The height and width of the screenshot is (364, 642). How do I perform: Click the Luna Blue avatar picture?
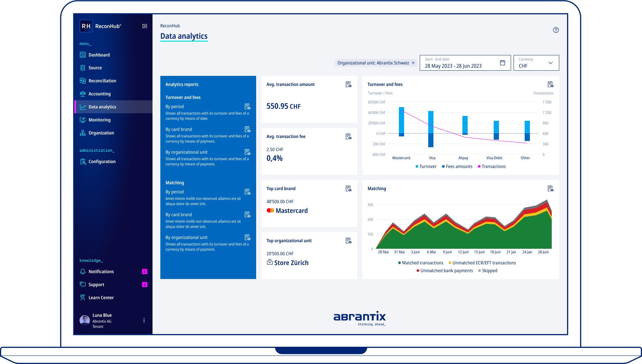(85, 320)
